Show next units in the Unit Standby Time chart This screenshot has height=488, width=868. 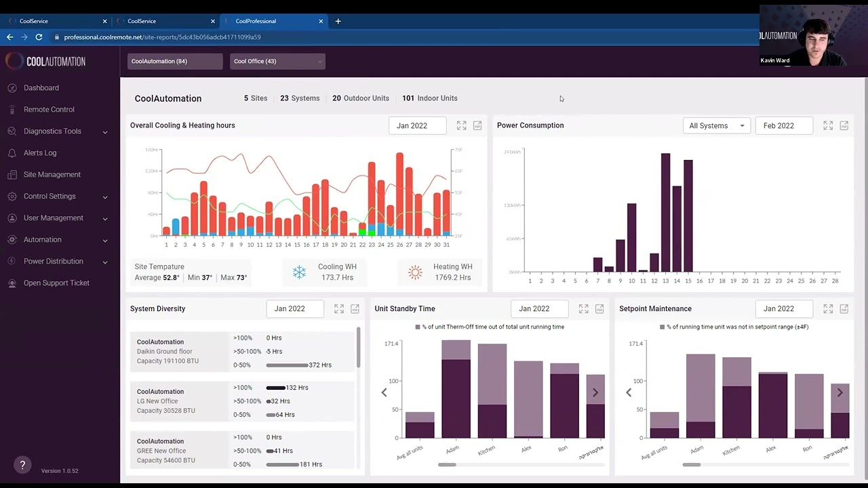coord(595,392)
